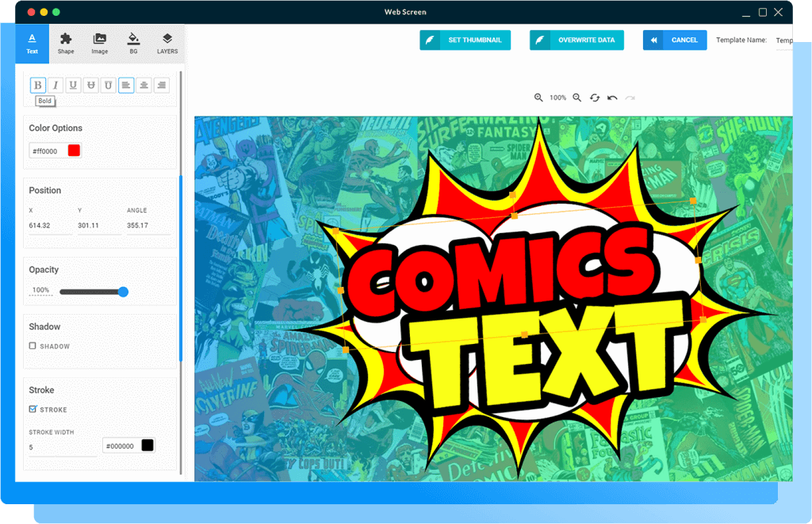Image resolution: width=812 pixels, height=524 pixels.
Task: Align text to the center
Action: (144, 85)
